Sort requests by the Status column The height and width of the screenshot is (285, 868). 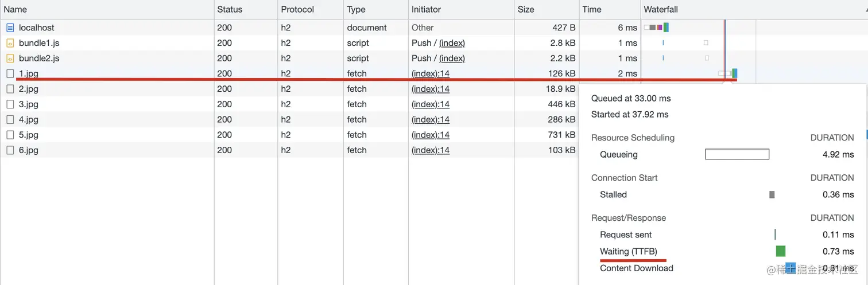[x=246, y=9]
